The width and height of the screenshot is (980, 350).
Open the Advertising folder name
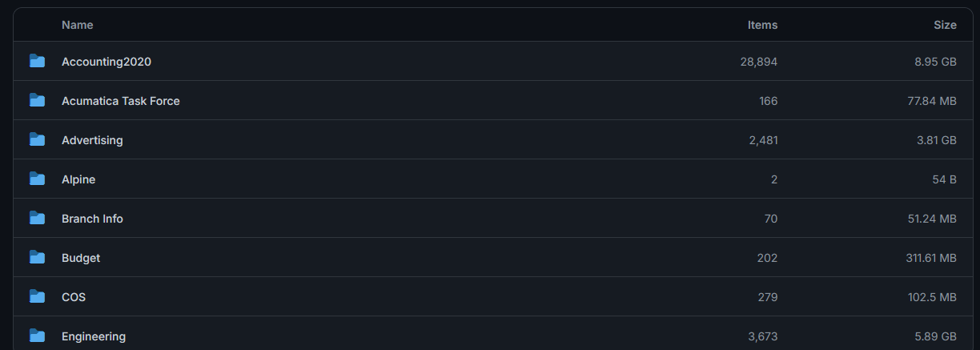pos(92,140)
